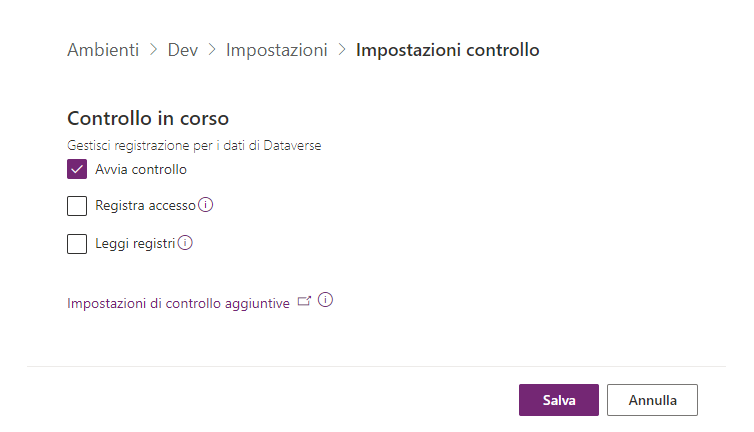Click the Leggi registri label text
This screenshot has width=754, height=432.
(x=135, y=243)
